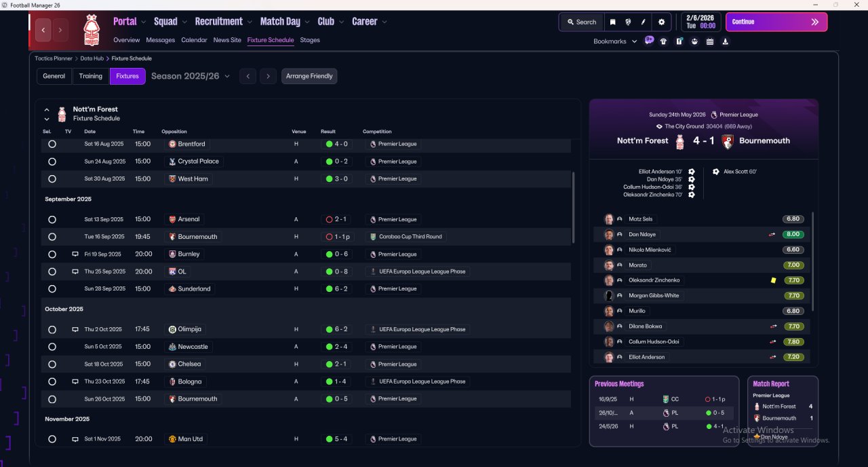868x467 pixels.
Task: Select the Brentford fixture radio button
Action: (52, 144)
